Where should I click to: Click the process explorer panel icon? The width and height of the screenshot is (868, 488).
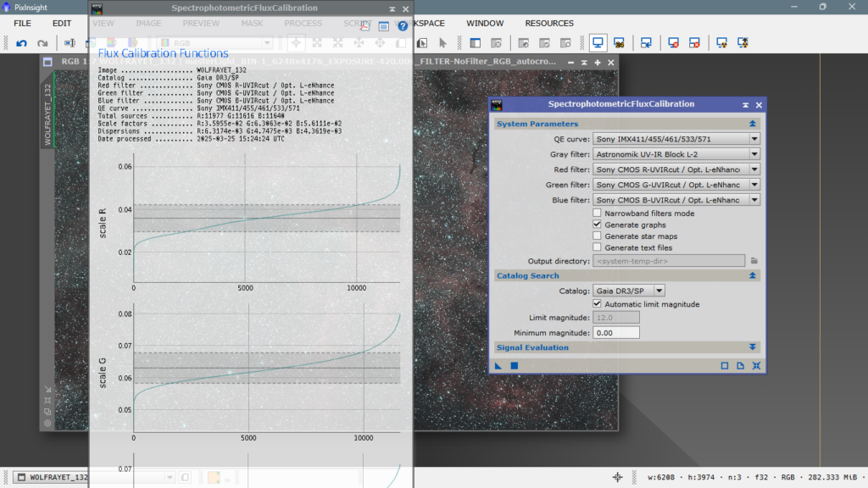pos(475,43)
